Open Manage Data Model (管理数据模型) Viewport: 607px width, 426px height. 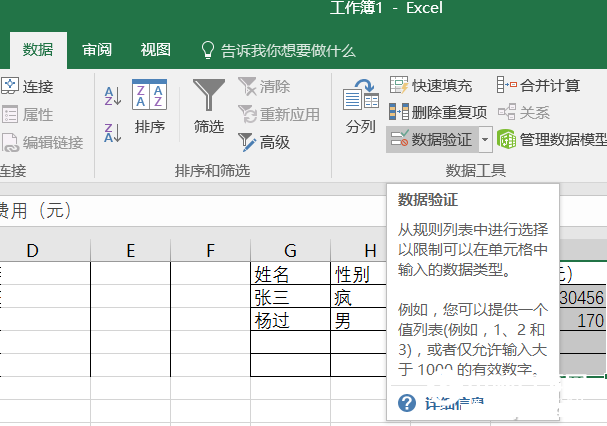pos(553,138)
